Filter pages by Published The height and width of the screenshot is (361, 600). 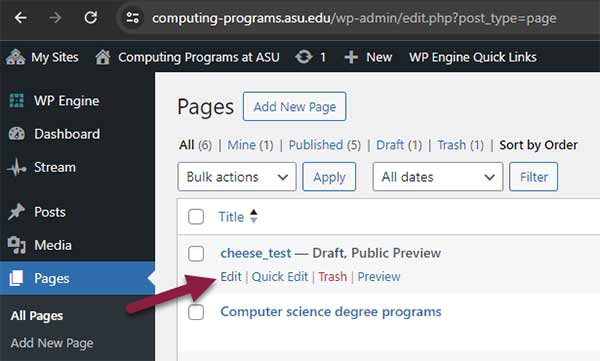point(316,145)
